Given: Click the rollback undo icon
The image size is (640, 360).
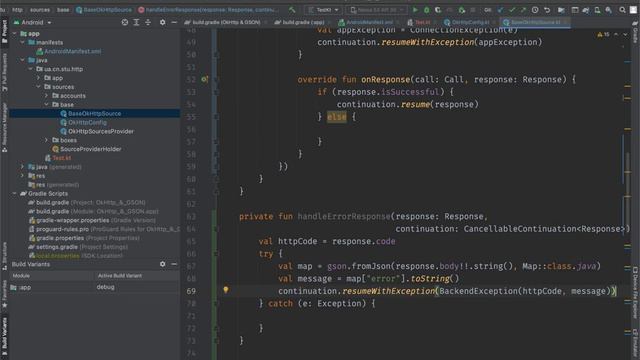Looking at the screenshot, I should point(547,10).
